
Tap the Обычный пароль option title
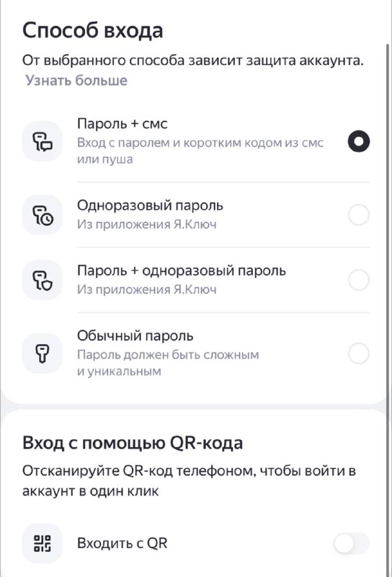point(135,335)
